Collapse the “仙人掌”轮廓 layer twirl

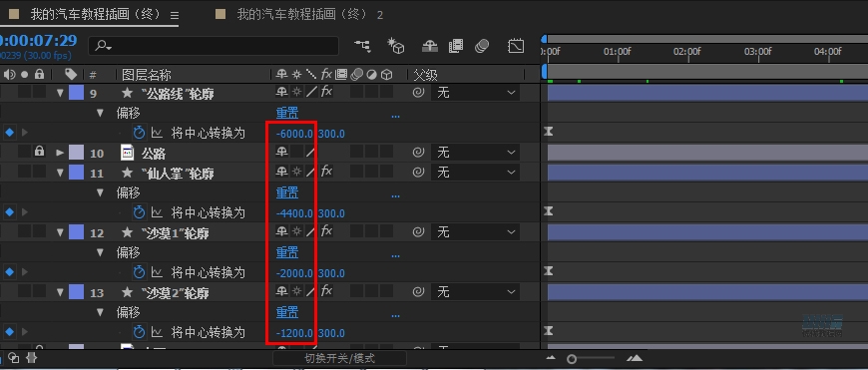pos(60,173)
